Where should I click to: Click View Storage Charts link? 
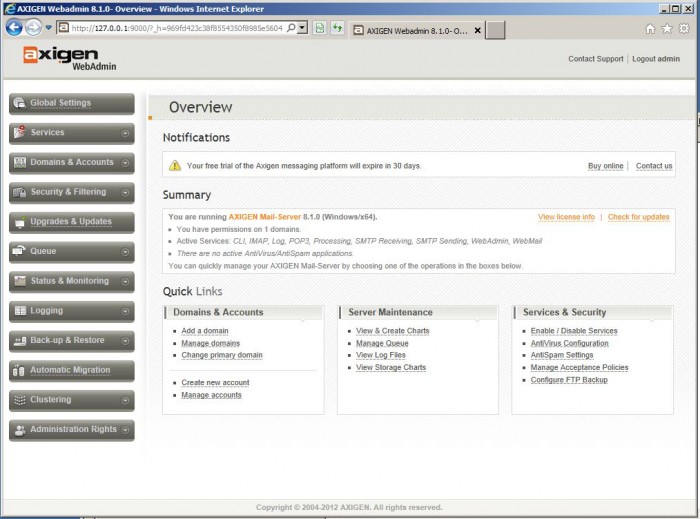coord(391,367)
